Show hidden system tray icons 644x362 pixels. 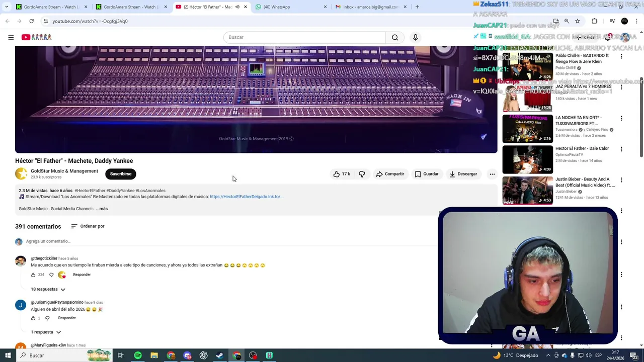point(548,355)
